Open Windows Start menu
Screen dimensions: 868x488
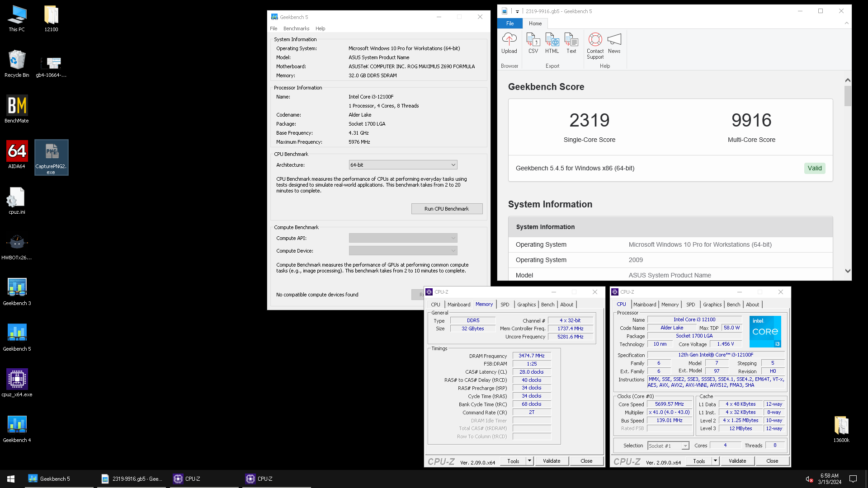click(x=11, y=479)
